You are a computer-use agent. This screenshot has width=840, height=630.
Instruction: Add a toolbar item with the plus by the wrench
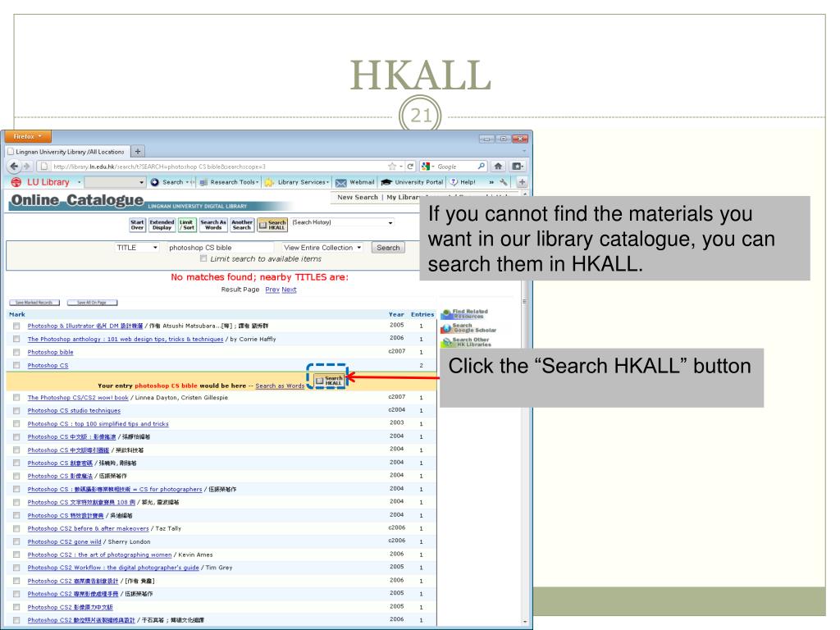[522, 182]
